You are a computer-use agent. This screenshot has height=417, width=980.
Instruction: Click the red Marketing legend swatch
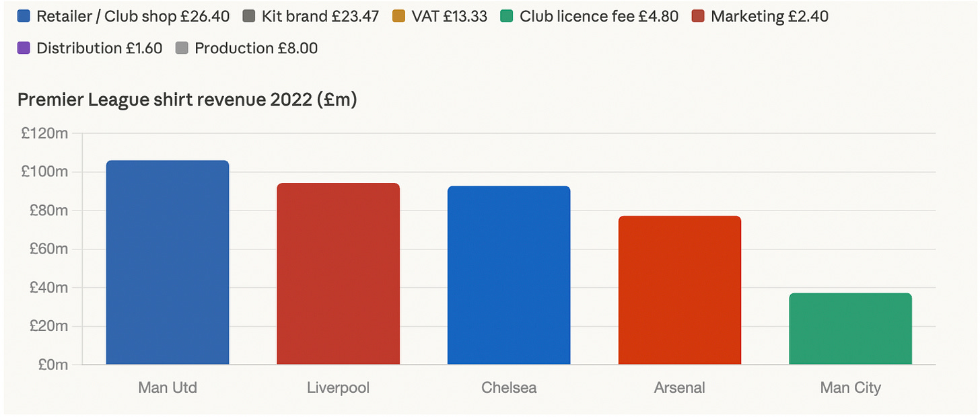pos(698,16)
